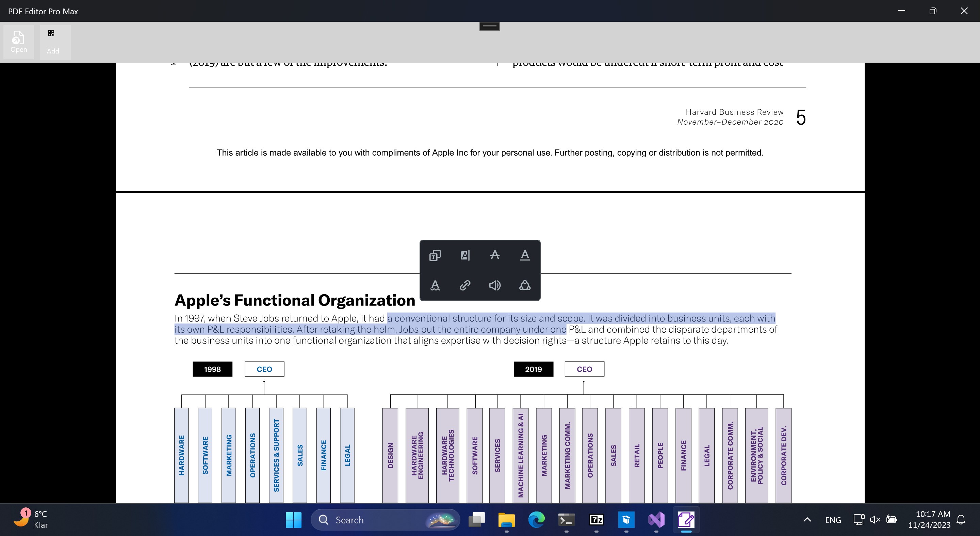
Task: Apply strikethrough to the selected text
Action: point(495,255)
